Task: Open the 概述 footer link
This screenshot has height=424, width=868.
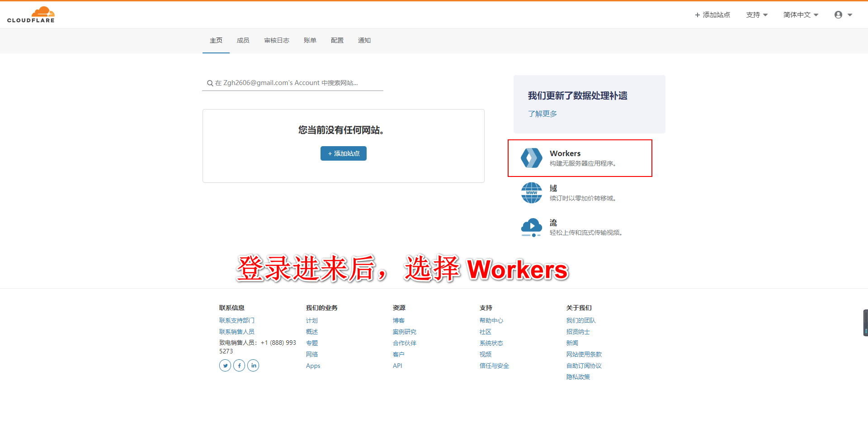Action: (312, 332)
